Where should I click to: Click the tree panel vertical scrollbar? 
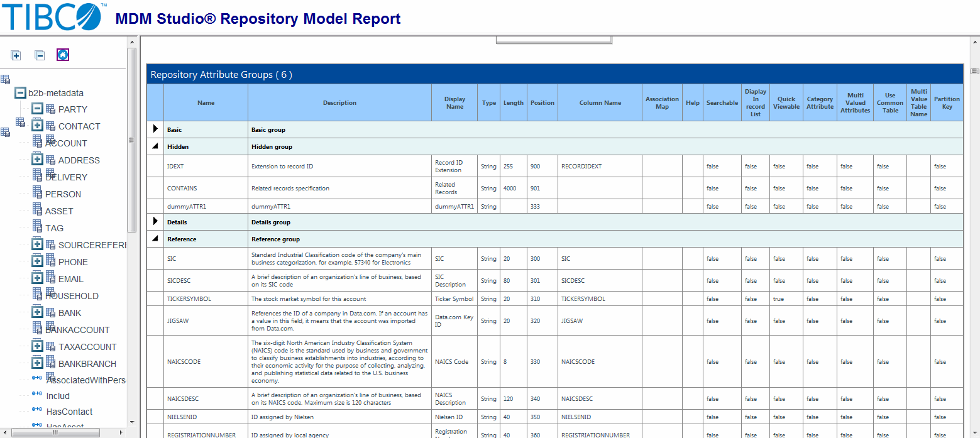(x=131, y=140)
